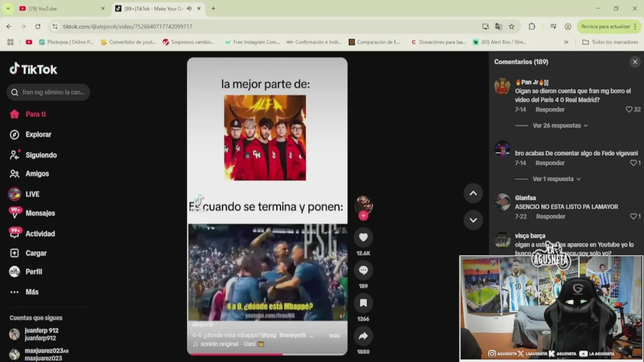Viewport: 644px width, 362px height.
Task: Open Chrome extensions puzzle icon
Action: (532, 26)
